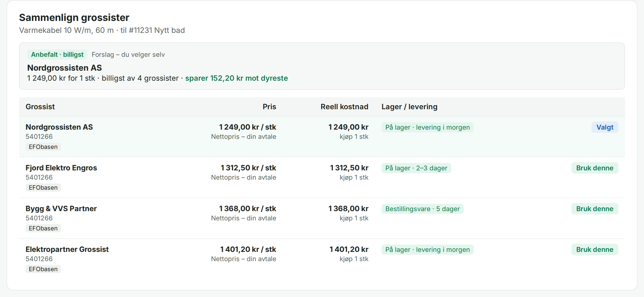Click the Sammenlign grossister heading

tap(74, 17)
